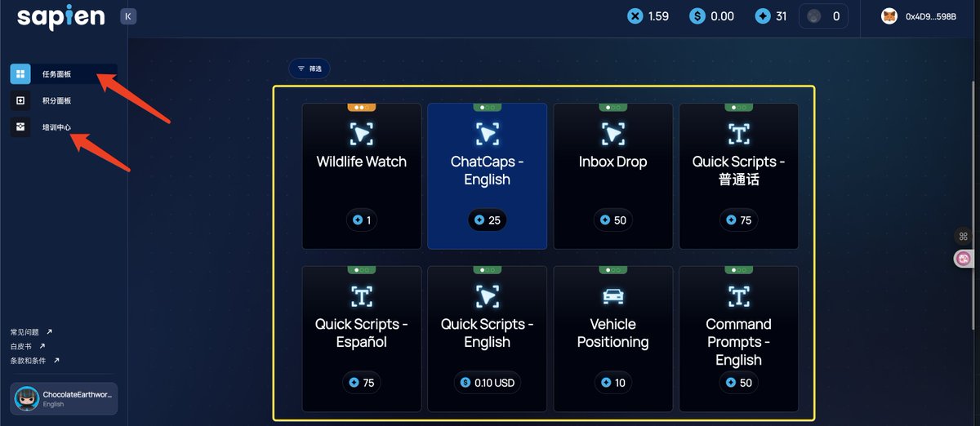
Task: Click the grid extension icon at right edge
Action: pyautogui.click(x=963, y=237)
